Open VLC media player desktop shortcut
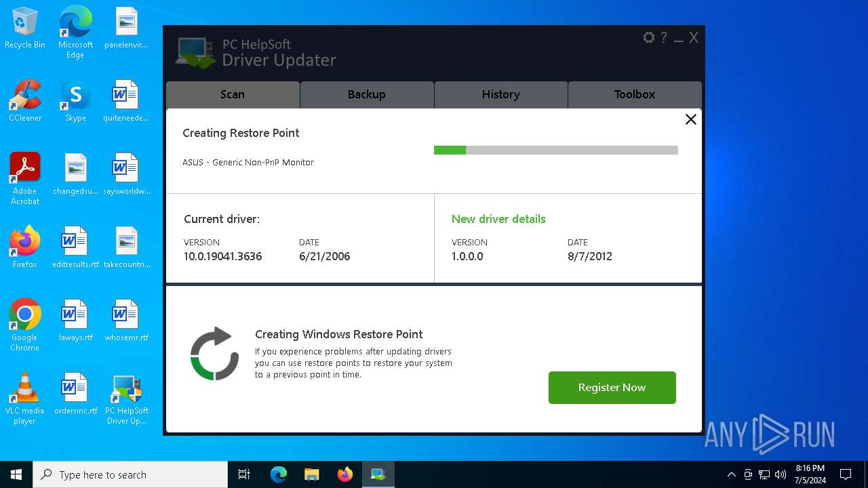Screen dimensions: 868x488 click(25, 398)
